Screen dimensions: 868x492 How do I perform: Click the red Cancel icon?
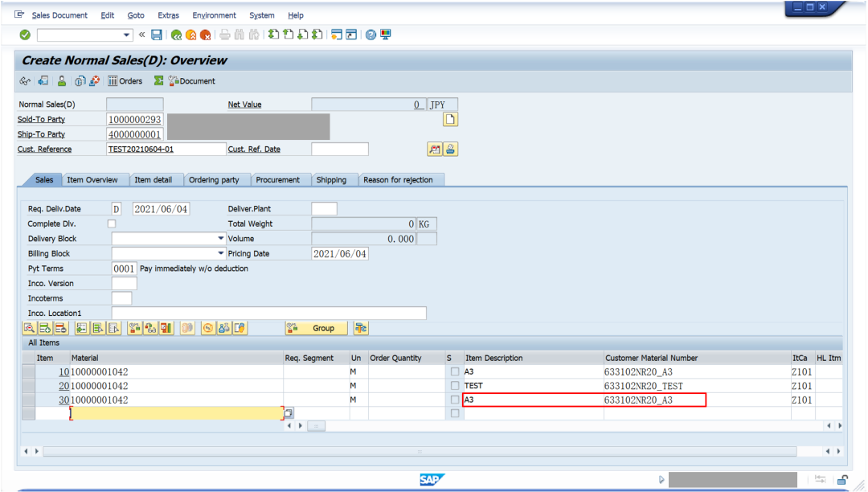click(206, 35)
